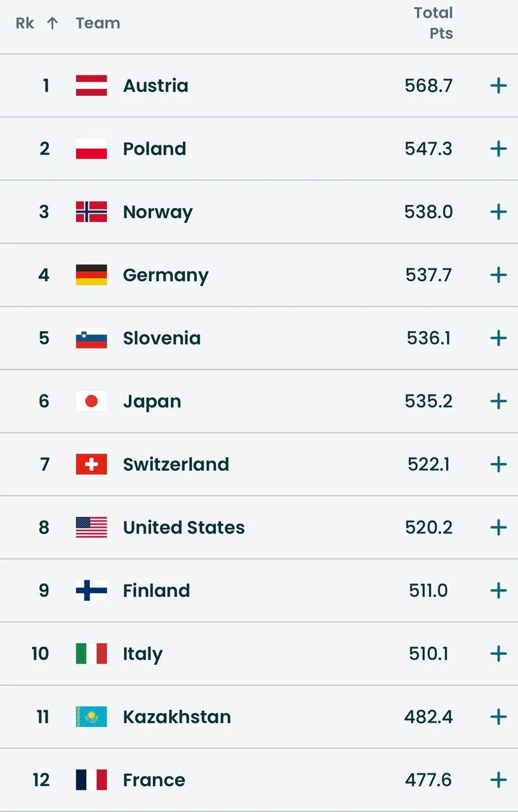Expand the Switzerland row

coord(498,464)
